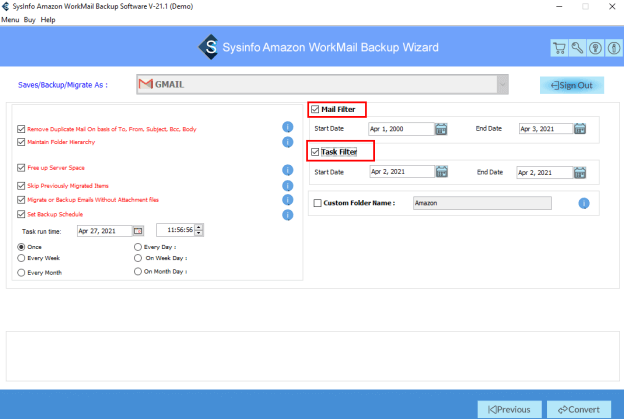Open Mail Filter Start Date calendar
Screen dimensions: 624x419
441,129
